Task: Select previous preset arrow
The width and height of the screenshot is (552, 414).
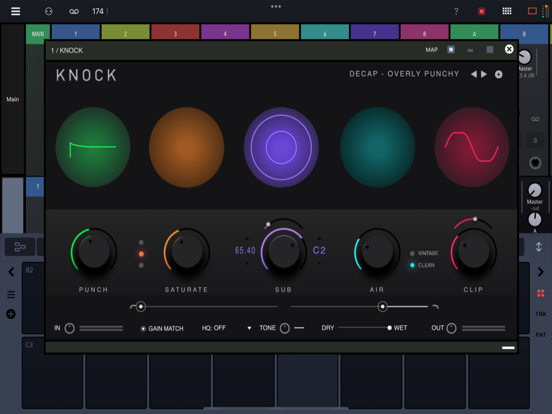Action: click(x=474, y=74)
